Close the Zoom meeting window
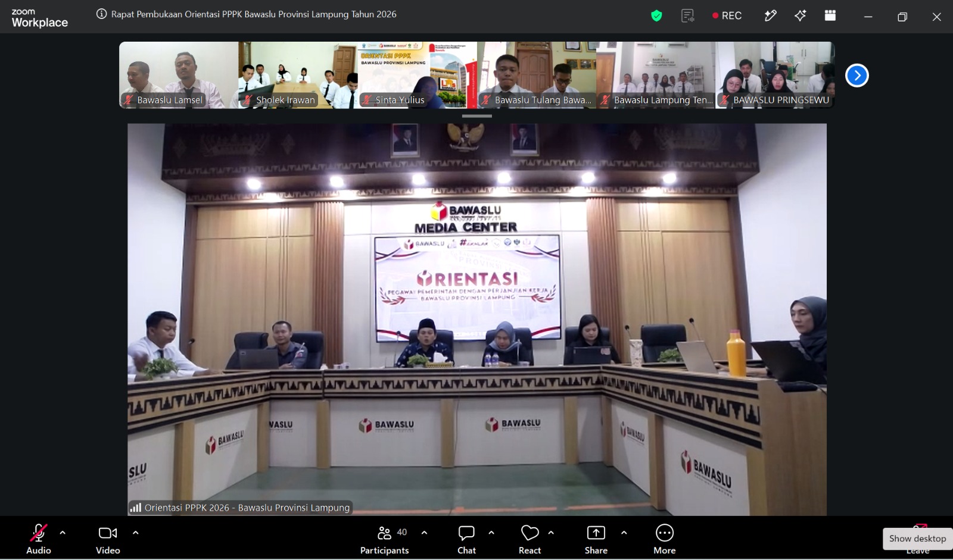The height and width of the screenshot is (560, 953). (x=937, y=17)
